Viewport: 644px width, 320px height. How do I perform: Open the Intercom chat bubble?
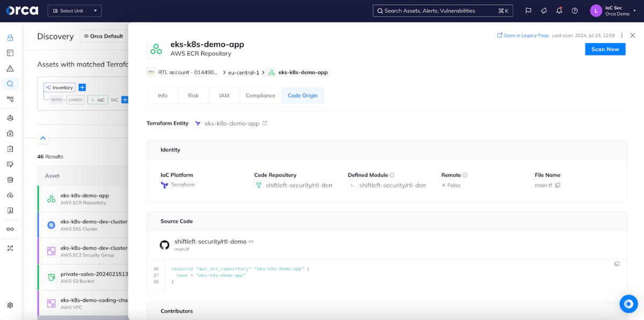pos(628,304)
